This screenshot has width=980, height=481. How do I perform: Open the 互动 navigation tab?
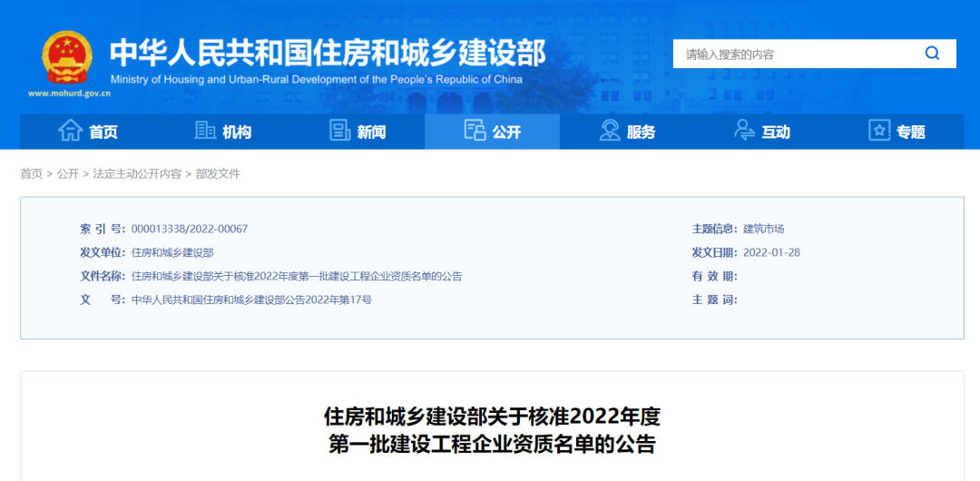(x=762, y=132)
